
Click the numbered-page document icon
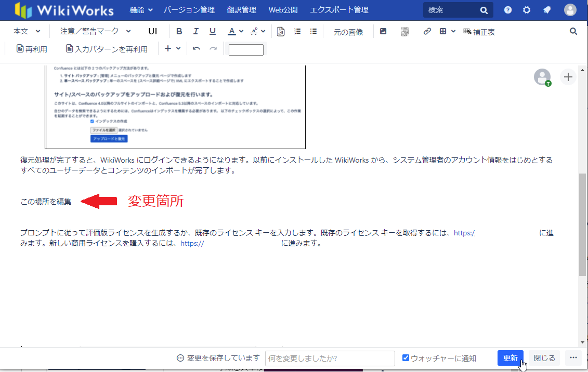(281, 31)
